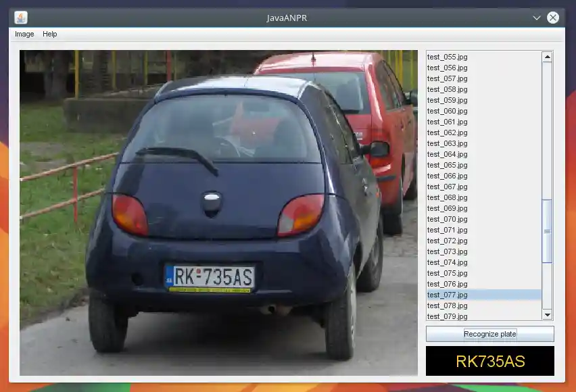The height and width of the screenshot is (392, 576).
Task: Click the scroll-down arrow on the file list
Action: click(x=547, y=315)
